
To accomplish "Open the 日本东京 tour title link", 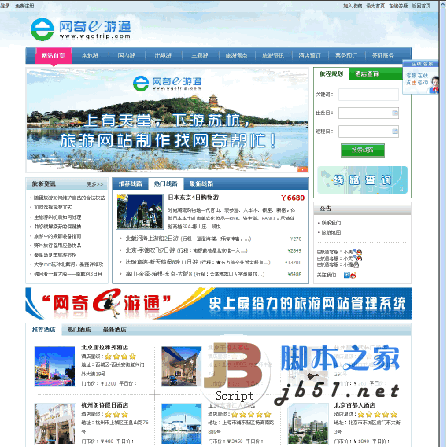I will tap(193, 197).
